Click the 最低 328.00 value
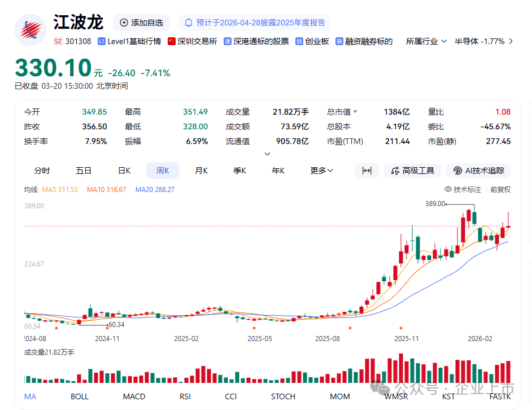The height and width of the screenshot is (410, 532). coord(195,127)
